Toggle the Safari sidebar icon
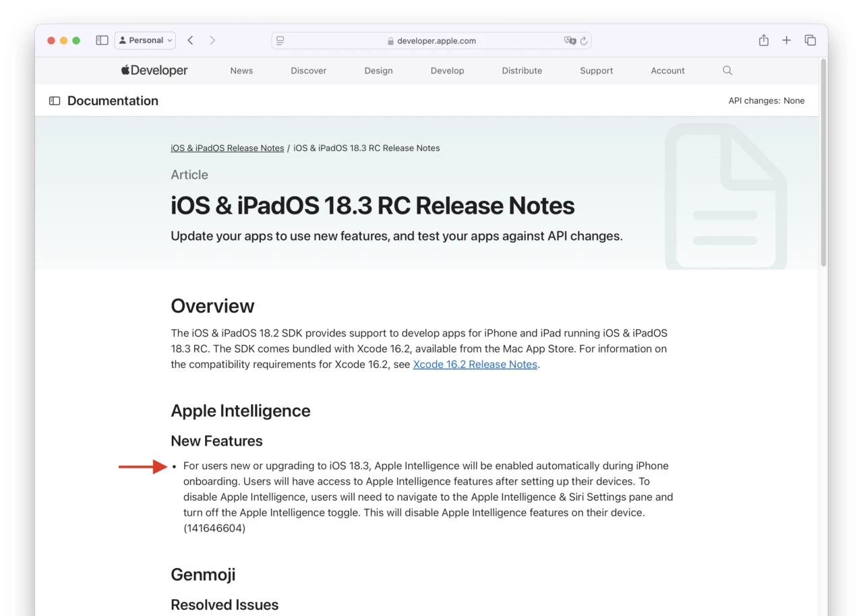 point(102,40)
